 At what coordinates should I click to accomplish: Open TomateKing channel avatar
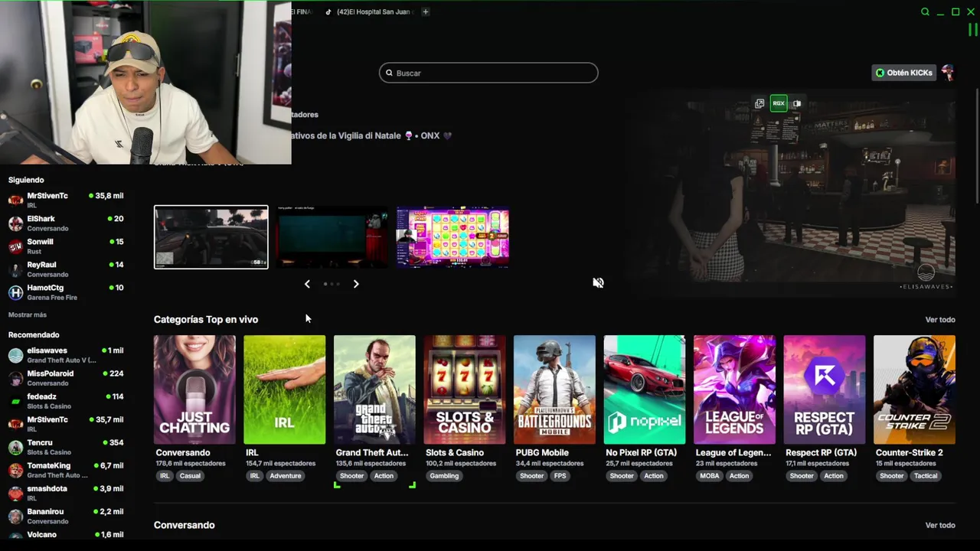click(15, 470)
